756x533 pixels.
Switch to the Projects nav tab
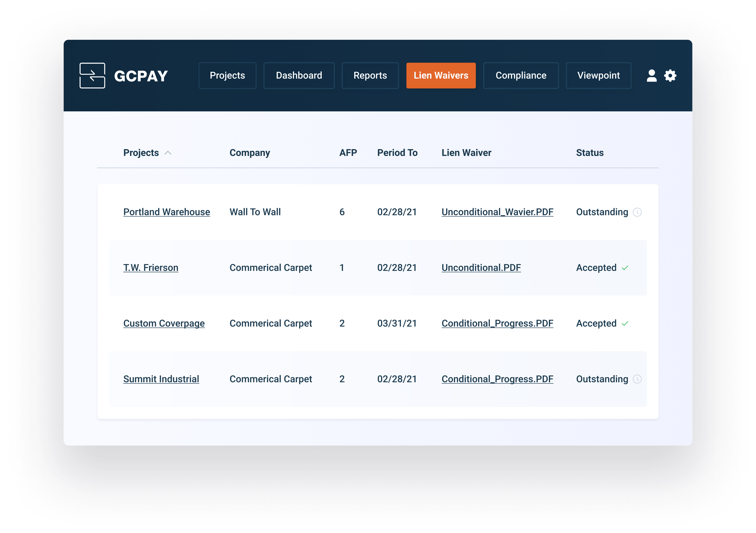click(227, 75)
